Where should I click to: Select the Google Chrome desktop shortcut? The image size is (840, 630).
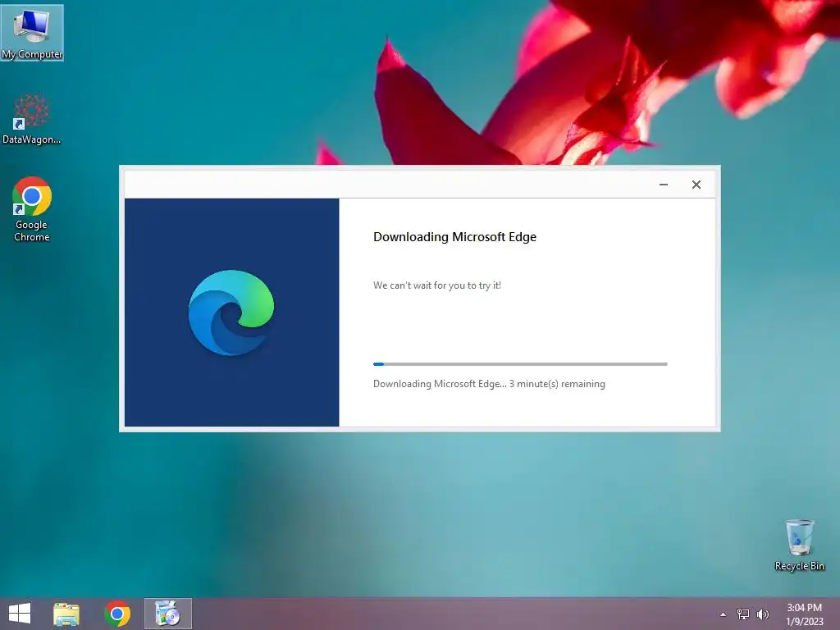(32, 209)
